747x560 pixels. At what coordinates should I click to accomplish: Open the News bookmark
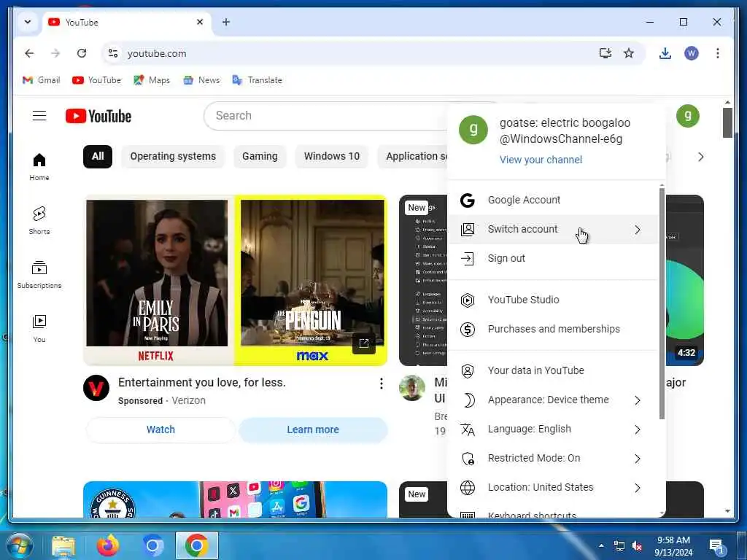(x=201, y=80)
